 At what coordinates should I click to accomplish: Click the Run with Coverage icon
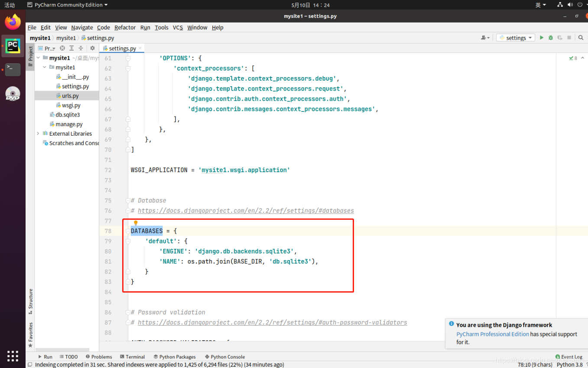click(560, 38)
